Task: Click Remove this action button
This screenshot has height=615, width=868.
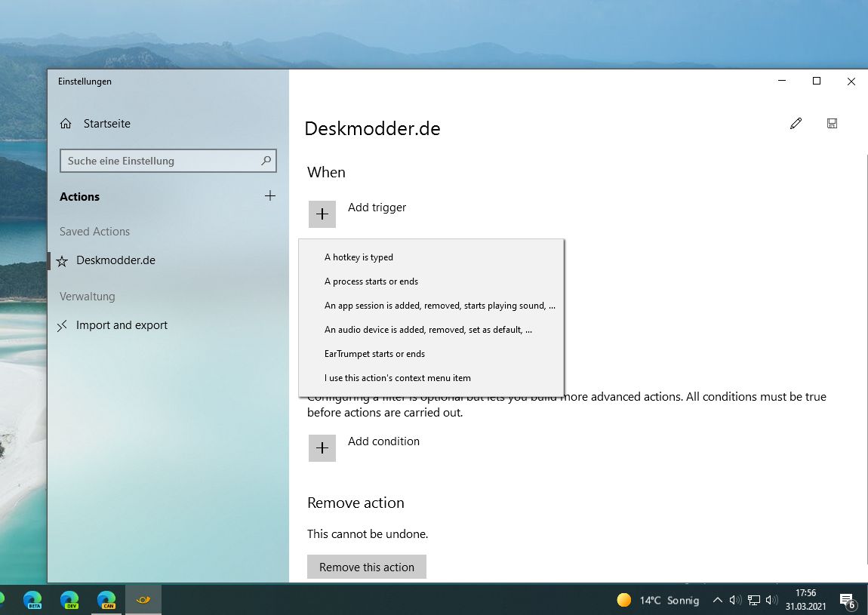Action: (367, 567)
